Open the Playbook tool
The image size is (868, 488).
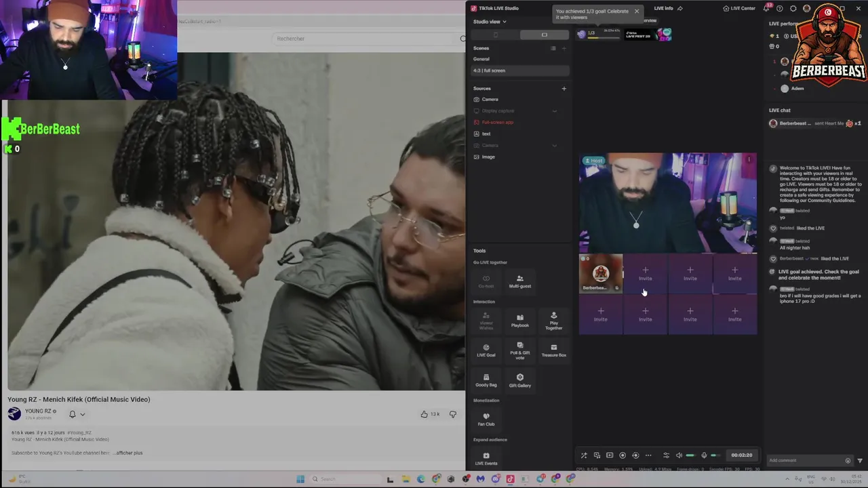[520, 321]
